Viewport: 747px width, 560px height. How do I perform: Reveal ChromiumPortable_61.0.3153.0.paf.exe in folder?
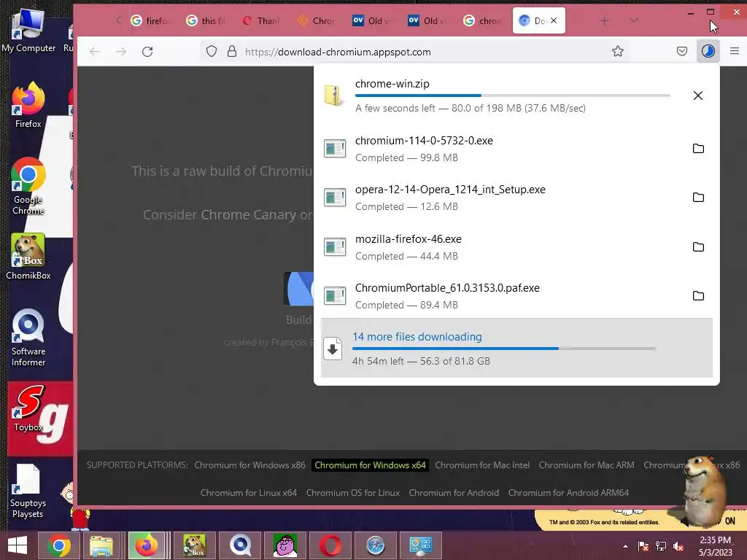698,296
